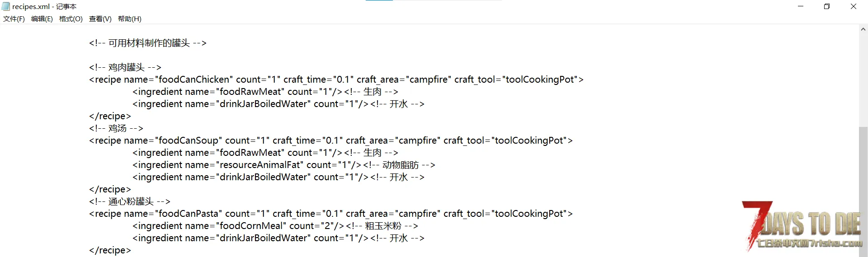The width and height of the screenshot is (868, 257).
Task: Close the recipes.xml Notepad window
Action: [x=854, y=6]
